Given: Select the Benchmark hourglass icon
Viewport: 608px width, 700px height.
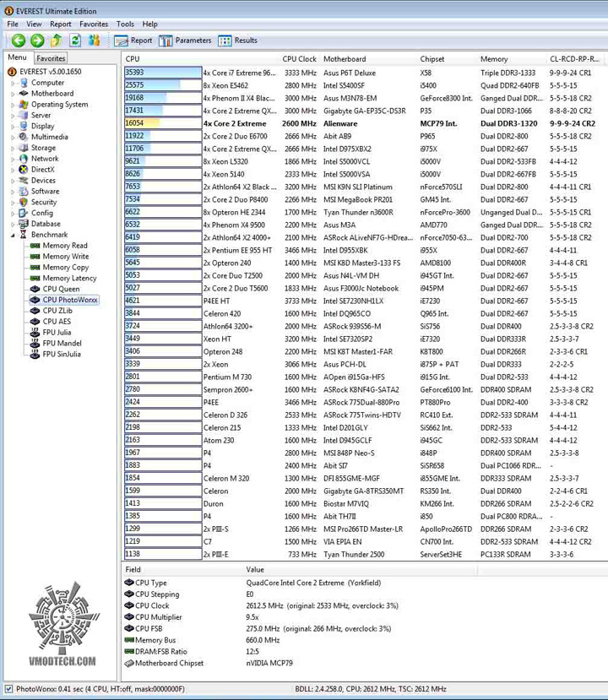Looking at the screenshot, I should point(24,235).
